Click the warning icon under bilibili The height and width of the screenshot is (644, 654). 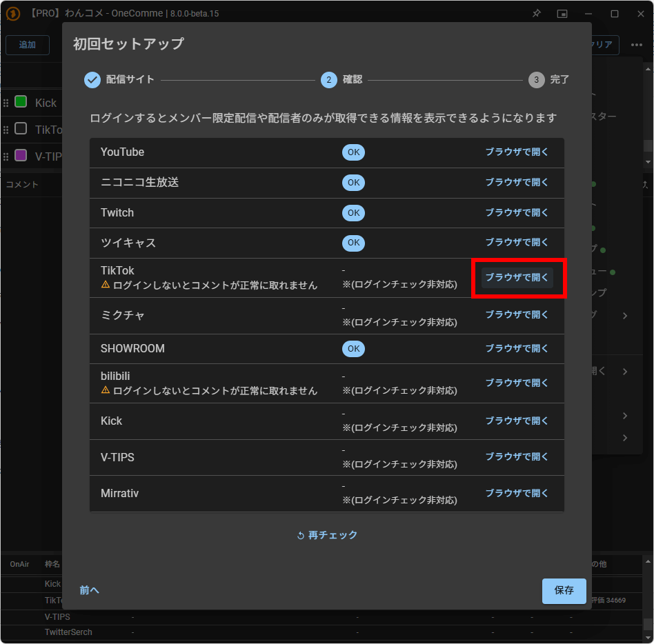coord(106,390)
